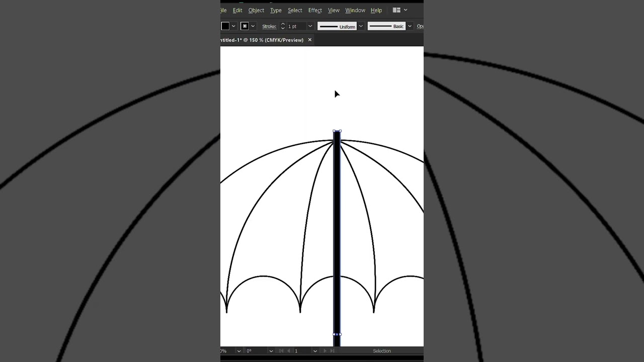The image size is (644, 362).
Task: Expand the rotate view angle dropdown
Action: (x=271, y=351)
